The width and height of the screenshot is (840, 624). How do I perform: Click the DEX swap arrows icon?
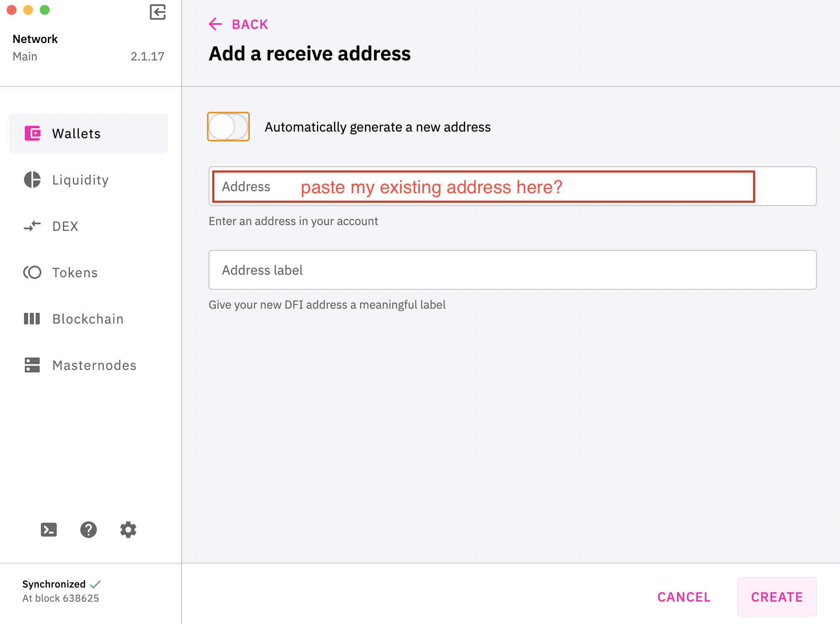point(32,226)
